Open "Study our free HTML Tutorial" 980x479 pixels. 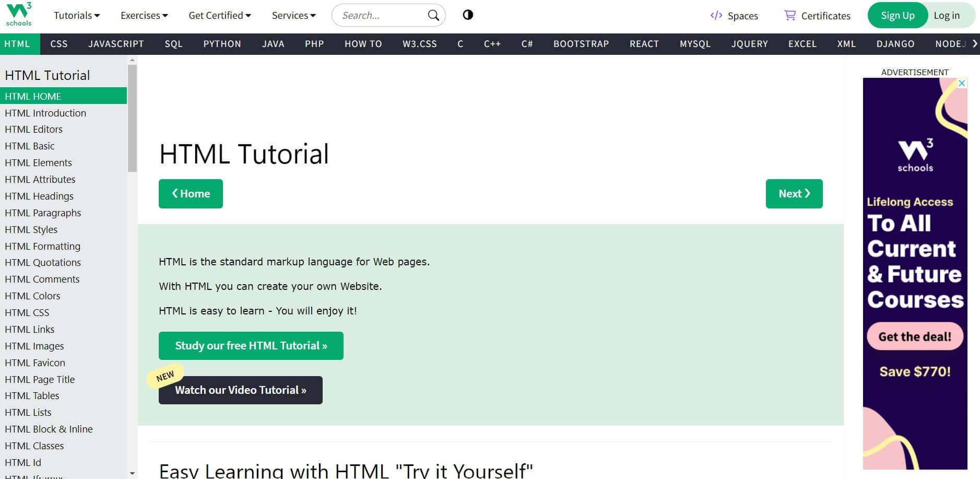tap(251, 345)
